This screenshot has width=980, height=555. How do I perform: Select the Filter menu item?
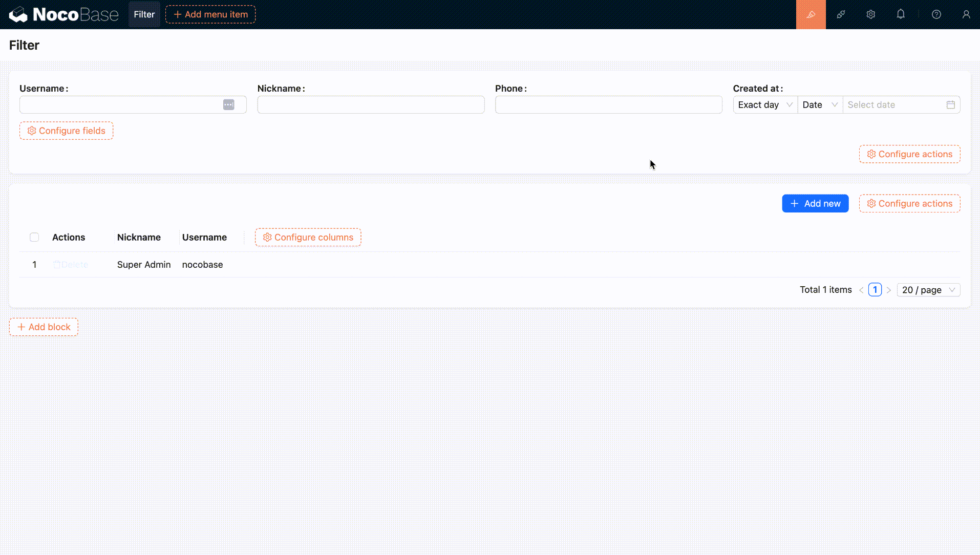[x=144, y=14]
